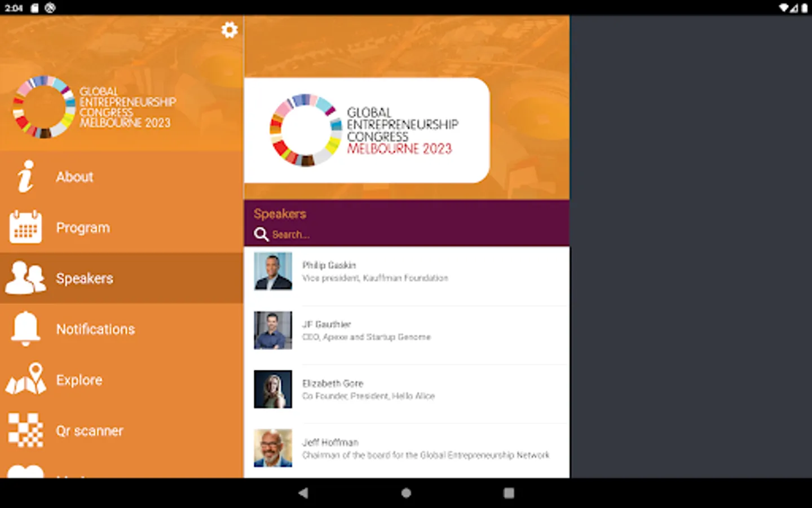Click 'Vice president, Kauffman Foundation' subtitle

[375, 278]
